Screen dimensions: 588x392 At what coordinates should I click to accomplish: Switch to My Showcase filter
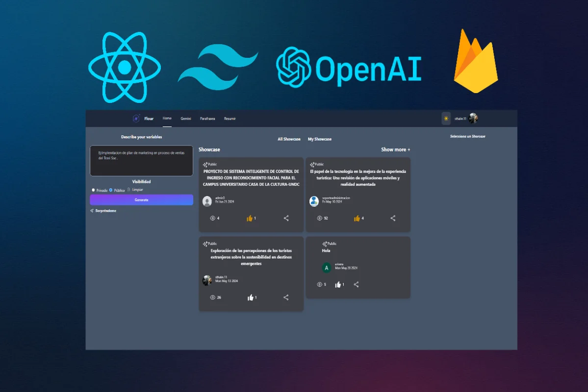pos(320,139)
